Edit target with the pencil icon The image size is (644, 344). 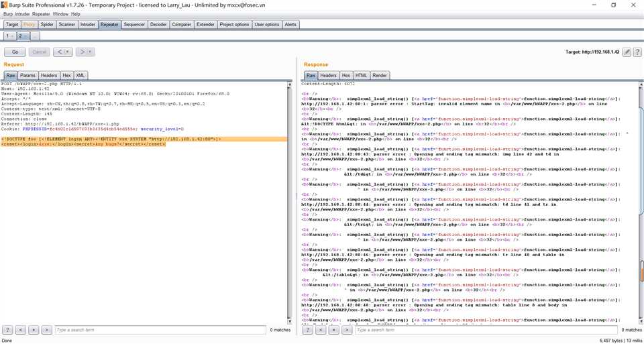[x=627, y=52]
